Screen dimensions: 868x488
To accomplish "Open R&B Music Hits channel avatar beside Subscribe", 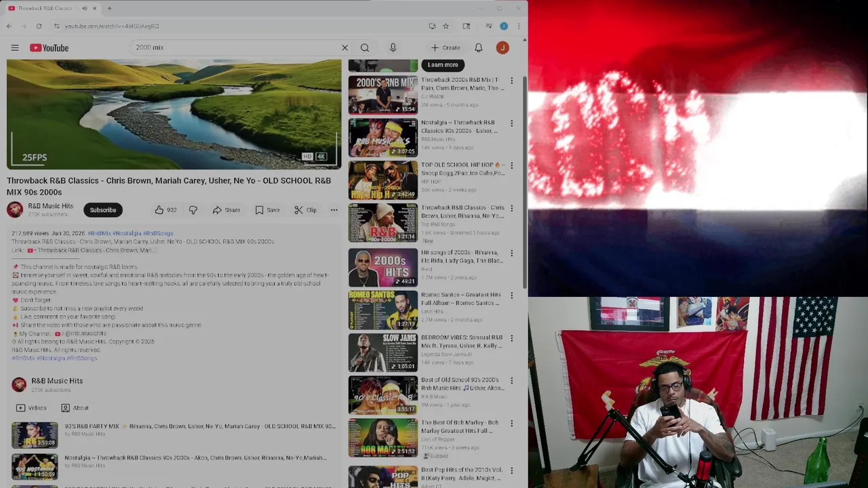I will 15,209.
